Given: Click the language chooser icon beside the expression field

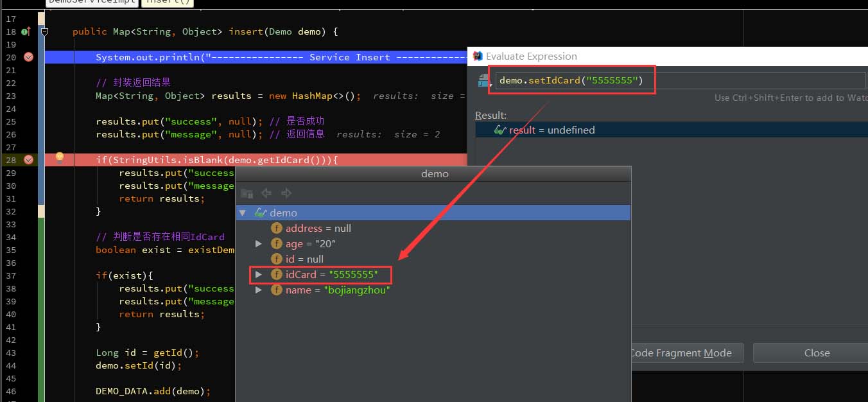Looking at the screenshot, I should coord(484,81).
